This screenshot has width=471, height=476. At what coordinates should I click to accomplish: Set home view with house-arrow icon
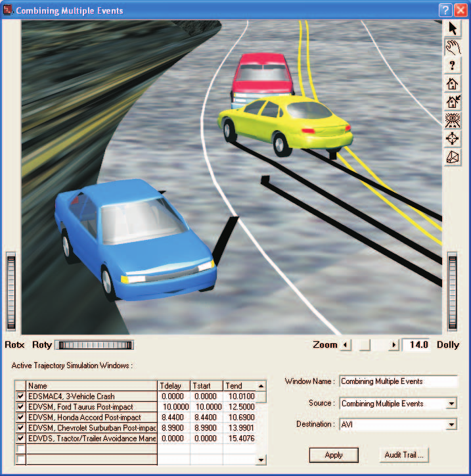[453, 102]
